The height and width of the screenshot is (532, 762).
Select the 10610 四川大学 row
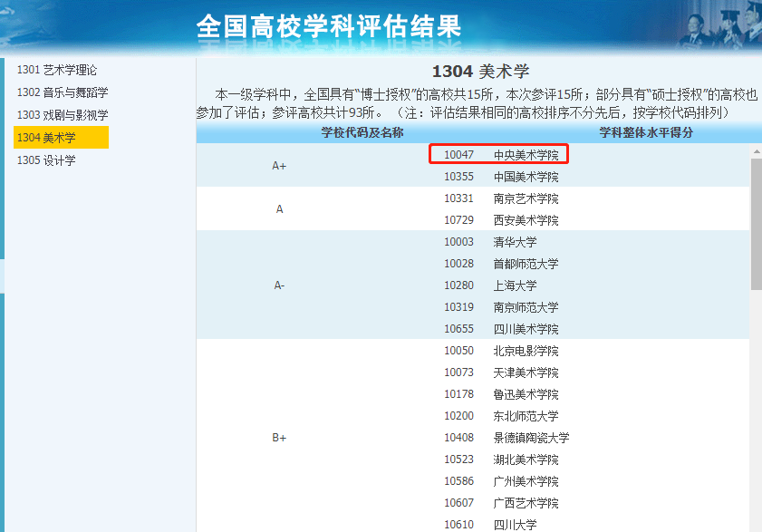click(490, 525)
